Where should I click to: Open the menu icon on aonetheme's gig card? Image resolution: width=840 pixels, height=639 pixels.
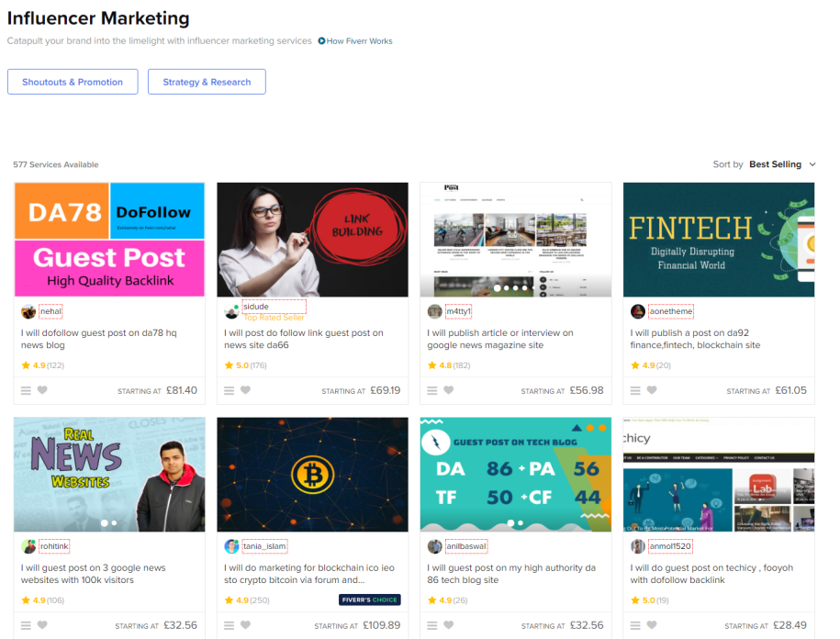coord(635,390)
